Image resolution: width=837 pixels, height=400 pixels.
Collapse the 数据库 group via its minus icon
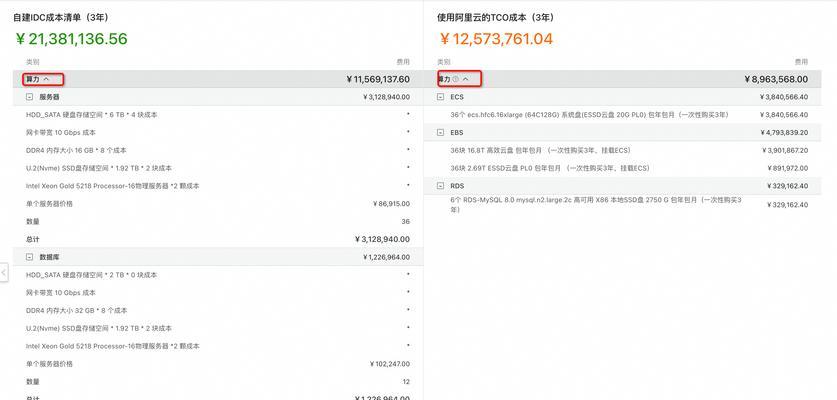[29, 257]
